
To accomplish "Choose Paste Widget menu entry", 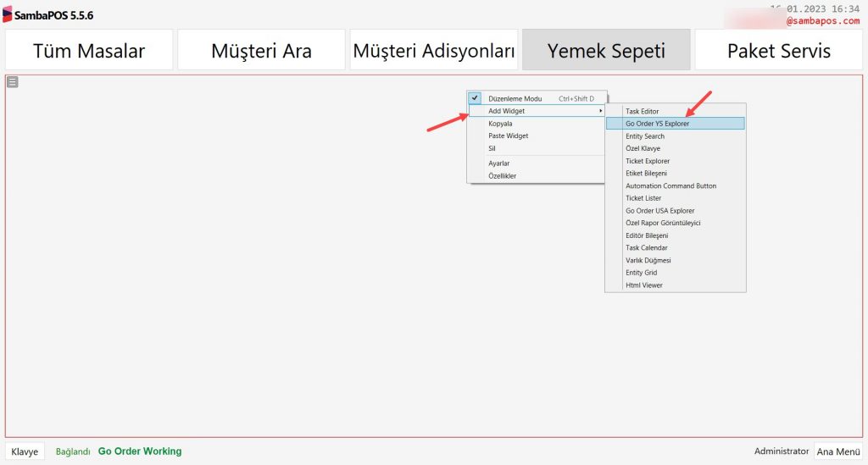I will [508, 136].
